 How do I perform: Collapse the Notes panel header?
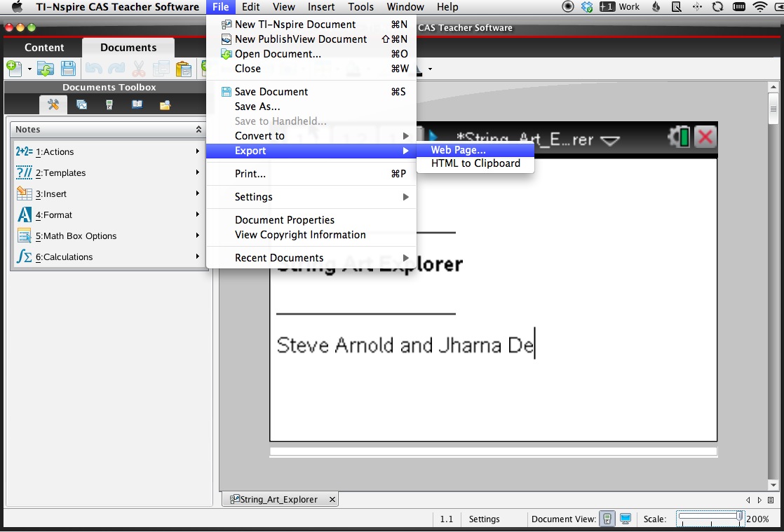[x=198, y=130]
